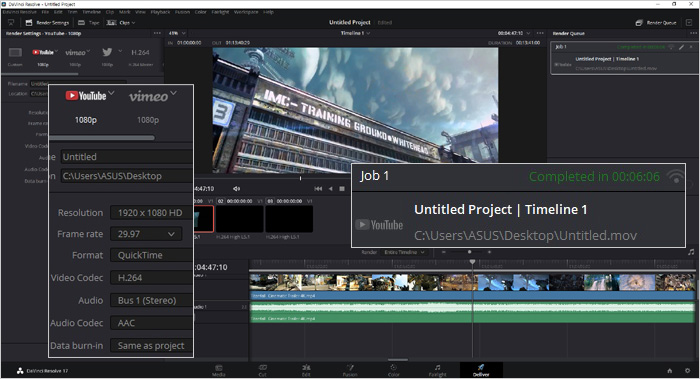Open the viewer zoom percentage dropdown
The height and width of the screenshot is (379, 700).
[177, 33]
